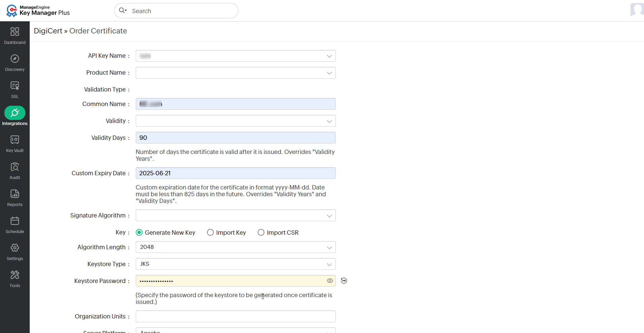
Task: Click the generate password refresh icon
Action: click(x=344, y=281)
